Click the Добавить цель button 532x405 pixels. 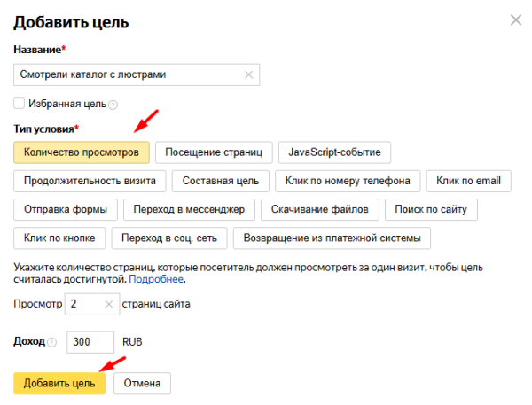[x=59, y=383]
